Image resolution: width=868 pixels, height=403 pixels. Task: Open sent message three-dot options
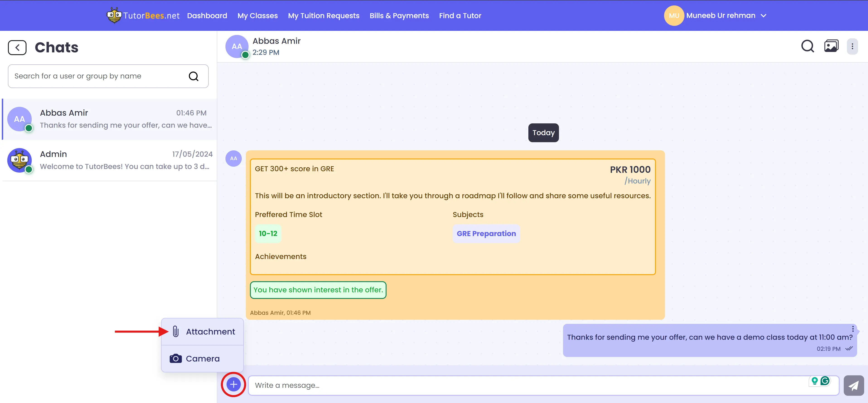[x=853, y=329]
